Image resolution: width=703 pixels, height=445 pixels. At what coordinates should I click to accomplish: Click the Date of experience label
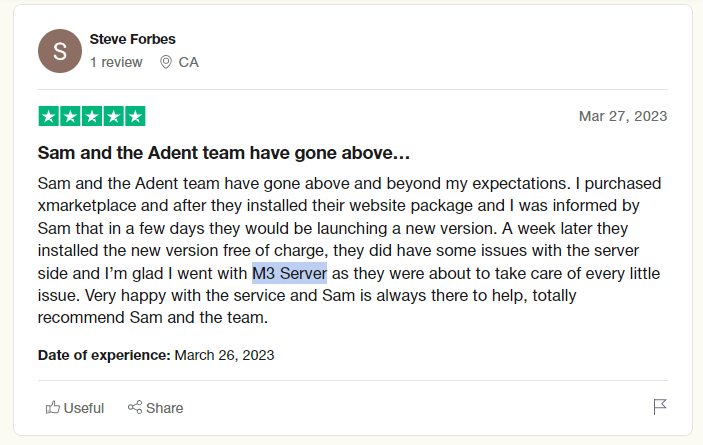[104, 355]
